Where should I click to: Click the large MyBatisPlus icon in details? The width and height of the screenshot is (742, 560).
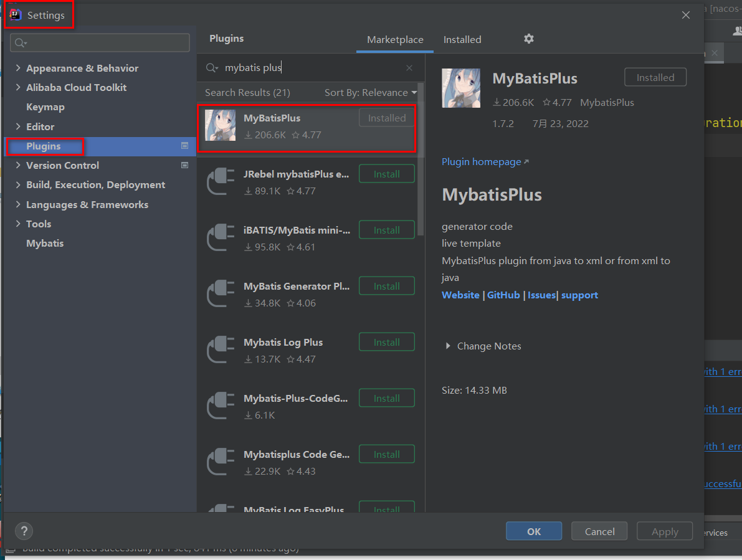coord(461,88)
